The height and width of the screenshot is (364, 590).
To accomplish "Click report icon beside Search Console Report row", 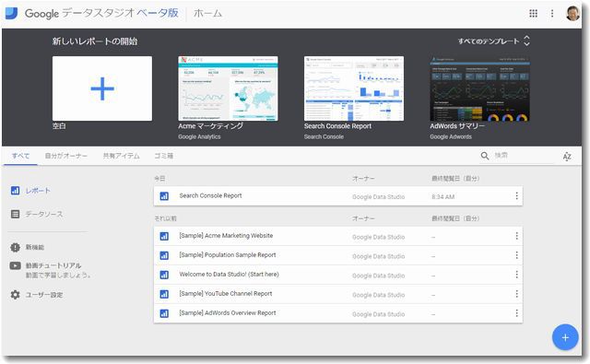I will point(164,196).
